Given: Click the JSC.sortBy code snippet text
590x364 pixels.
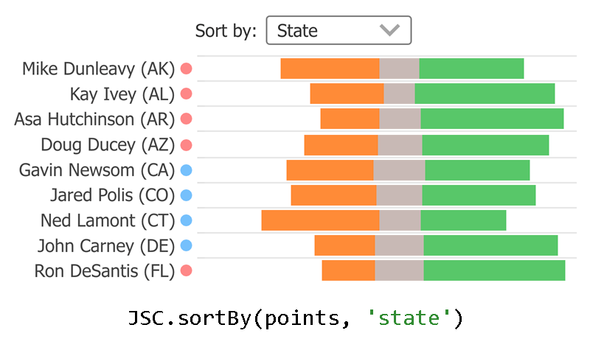Looking at the screenshot, I should tap(295, 318).
